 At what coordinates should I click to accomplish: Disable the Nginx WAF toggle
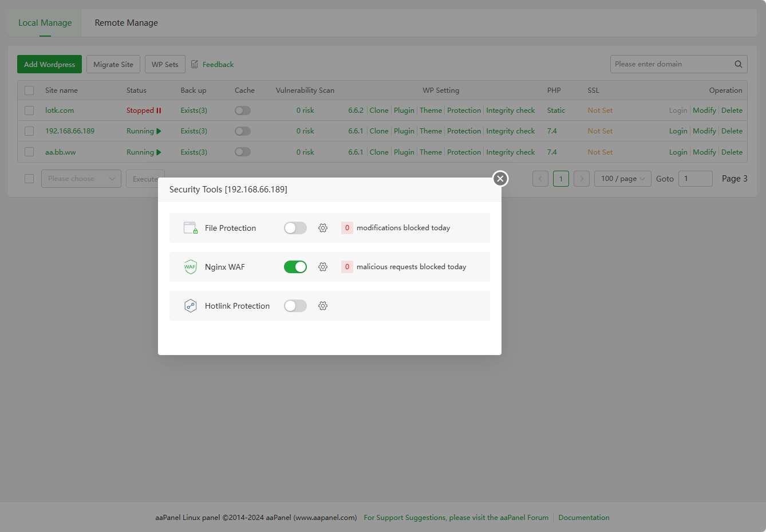pyautogui.click(x=295, y=267)
